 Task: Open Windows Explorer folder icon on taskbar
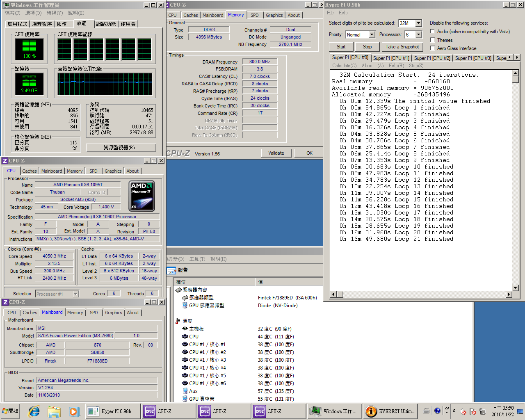click(x=54, y=411)
